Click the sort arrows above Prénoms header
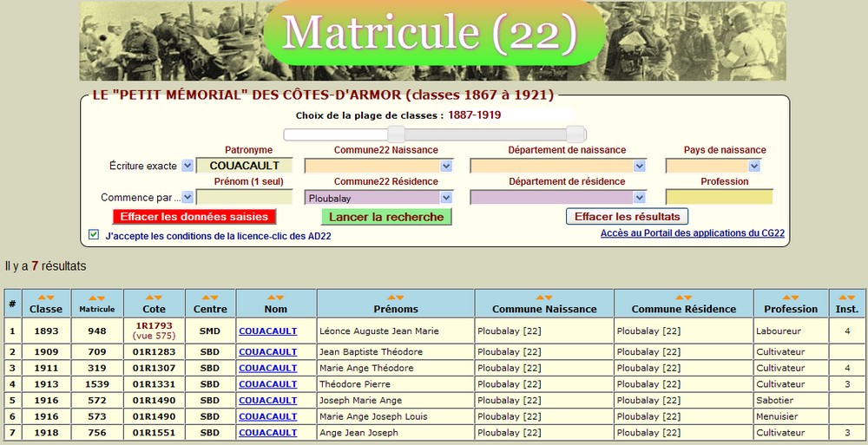868x445 pixels. (396, 298)
